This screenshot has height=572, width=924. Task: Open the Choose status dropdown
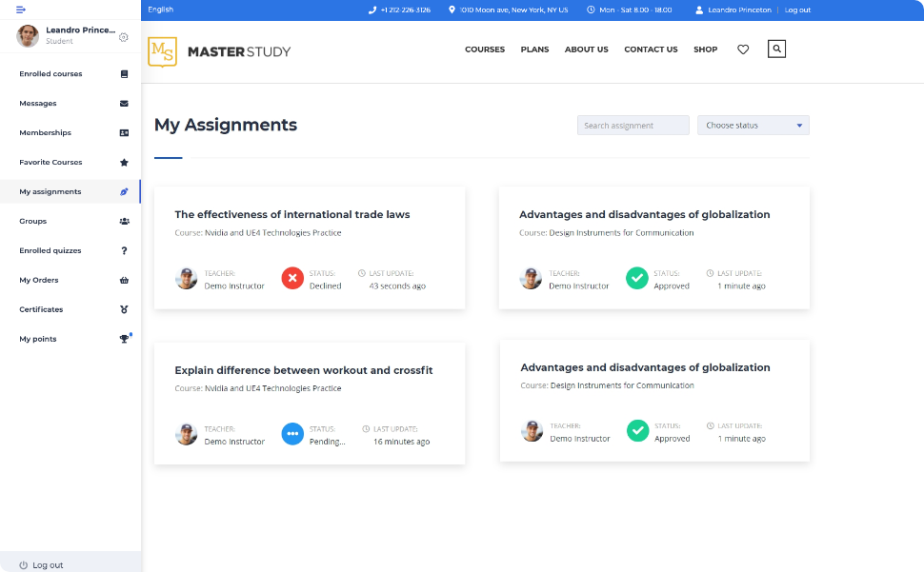[x=753, y=126]
